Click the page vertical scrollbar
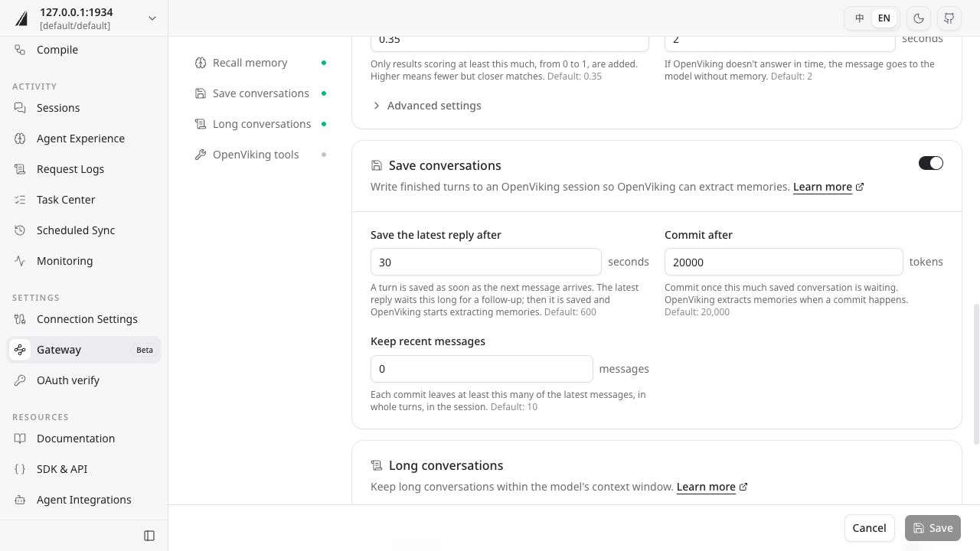This screenshot has width=980, height=551. [976, 373]
